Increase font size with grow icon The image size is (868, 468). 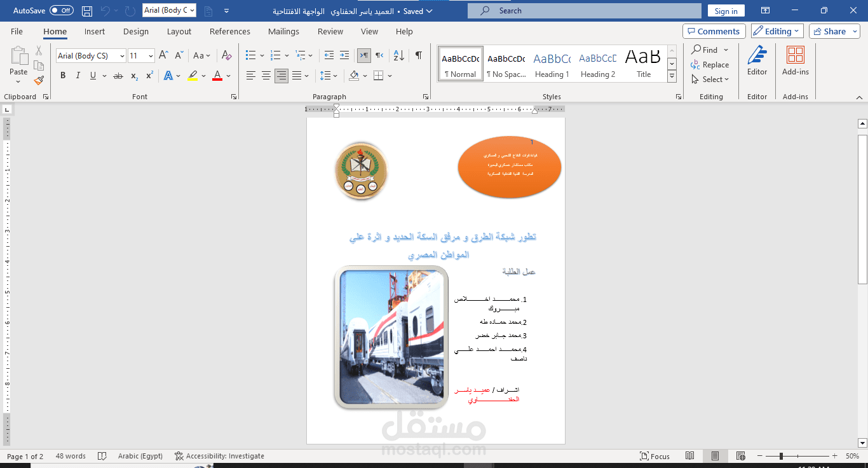(x=163, y=55)
